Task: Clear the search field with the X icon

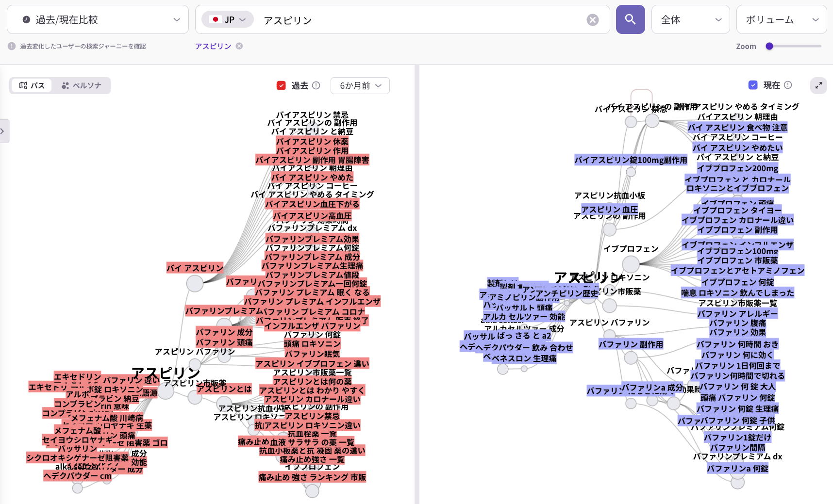Action: pos(592,19)
